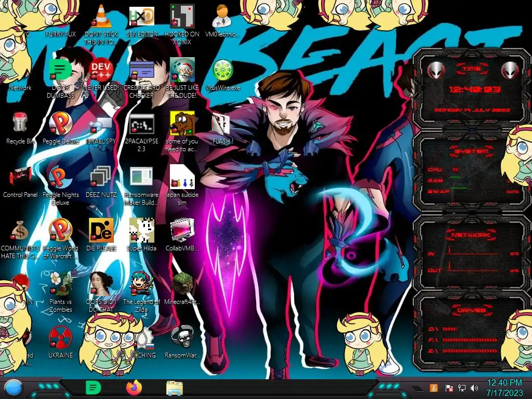Open Control Panel desktop icon
This screenshot has width=532, height=399.
20,177
